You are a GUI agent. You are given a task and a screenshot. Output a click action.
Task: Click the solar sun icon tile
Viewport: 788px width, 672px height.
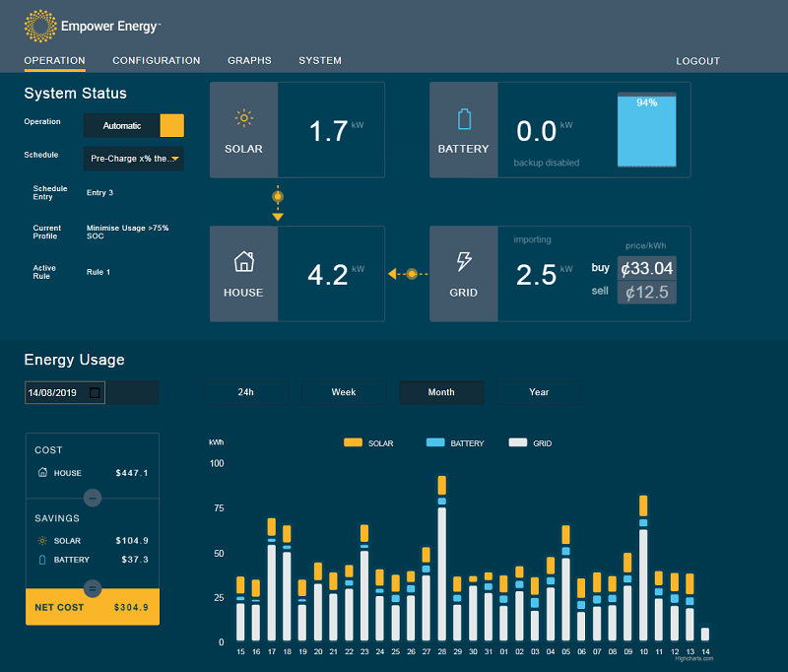(x=243, y=118)
